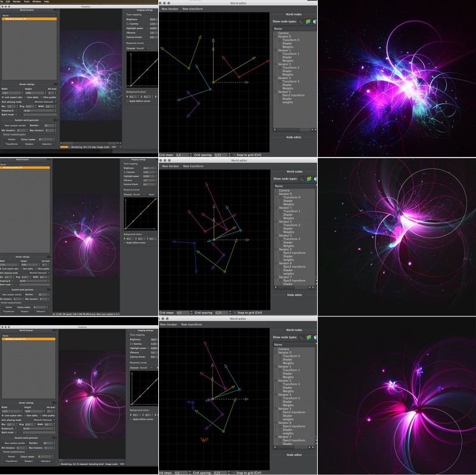
Task: Toggle Snap to grid in middle World editor
Action: pos(234,313)
